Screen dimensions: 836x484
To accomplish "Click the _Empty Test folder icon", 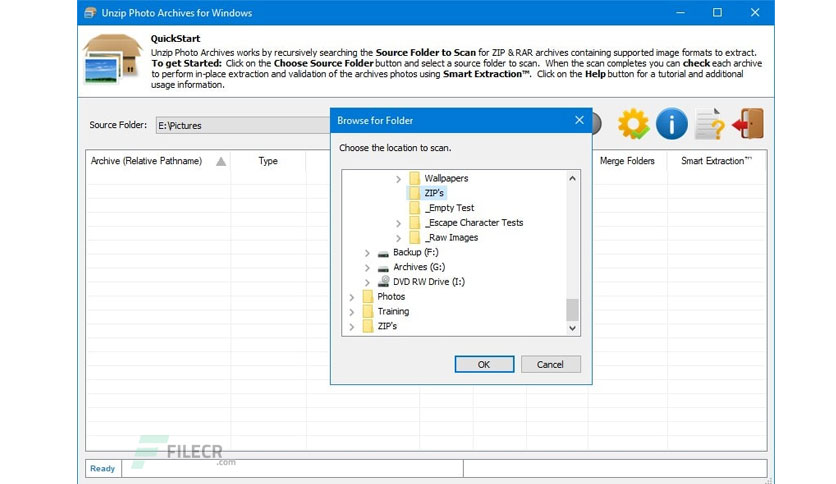I will tap(414, 208).
